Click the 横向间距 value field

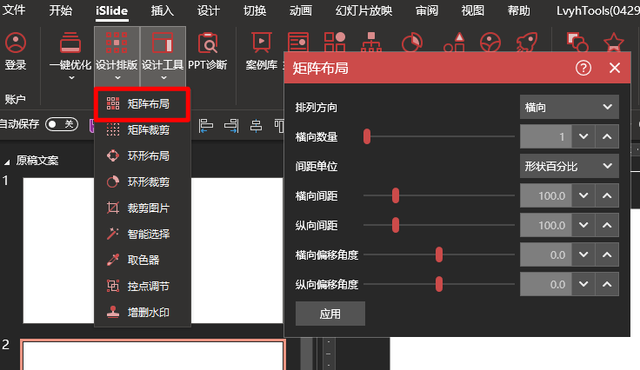pyautogui.click(x=546, y=196)
